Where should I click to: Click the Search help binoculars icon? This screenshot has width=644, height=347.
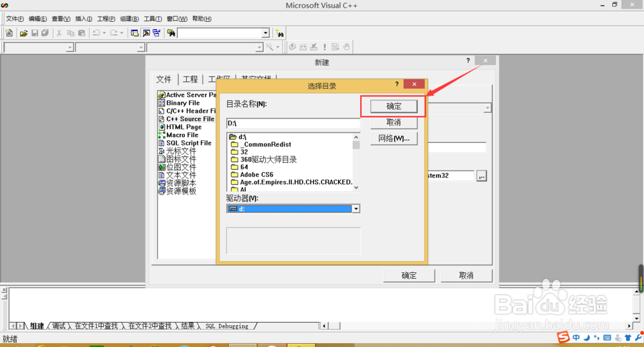(279, 33)
